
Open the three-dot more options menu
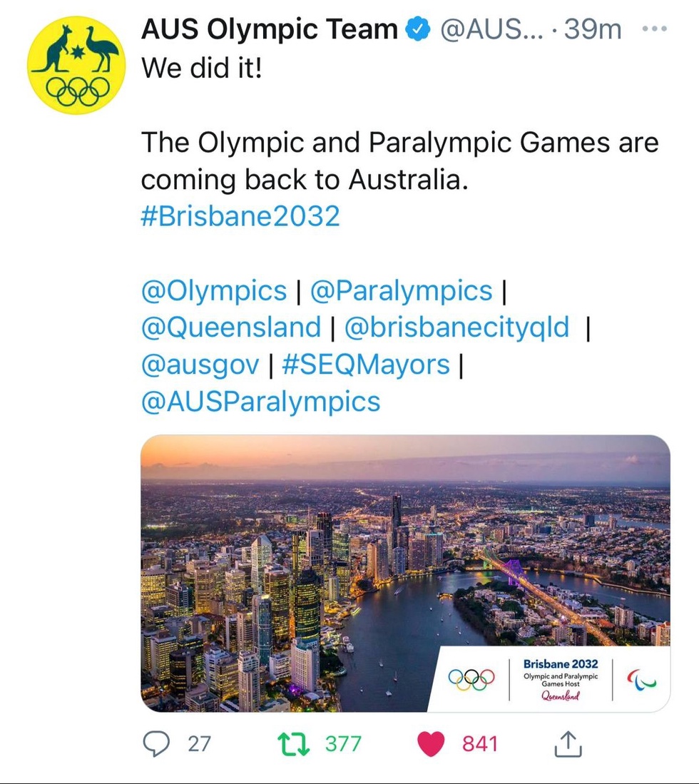(x=655, y=29)
